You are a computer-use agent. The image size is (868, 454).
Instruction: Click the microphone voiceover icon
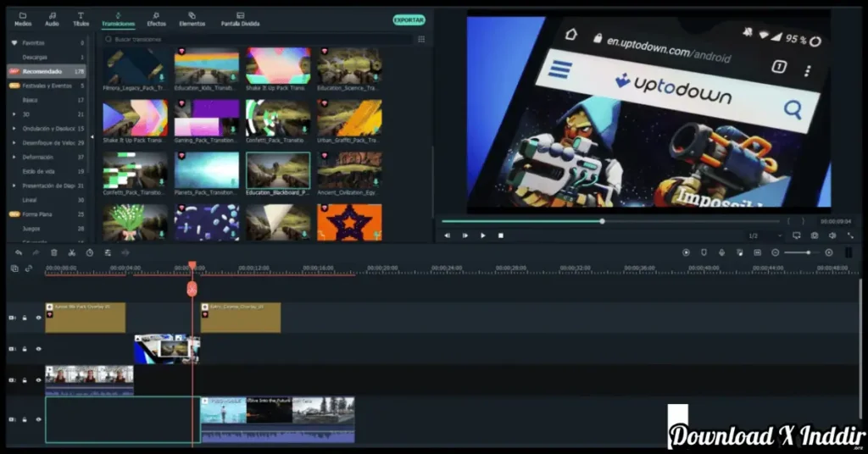[x=721, y=252]
